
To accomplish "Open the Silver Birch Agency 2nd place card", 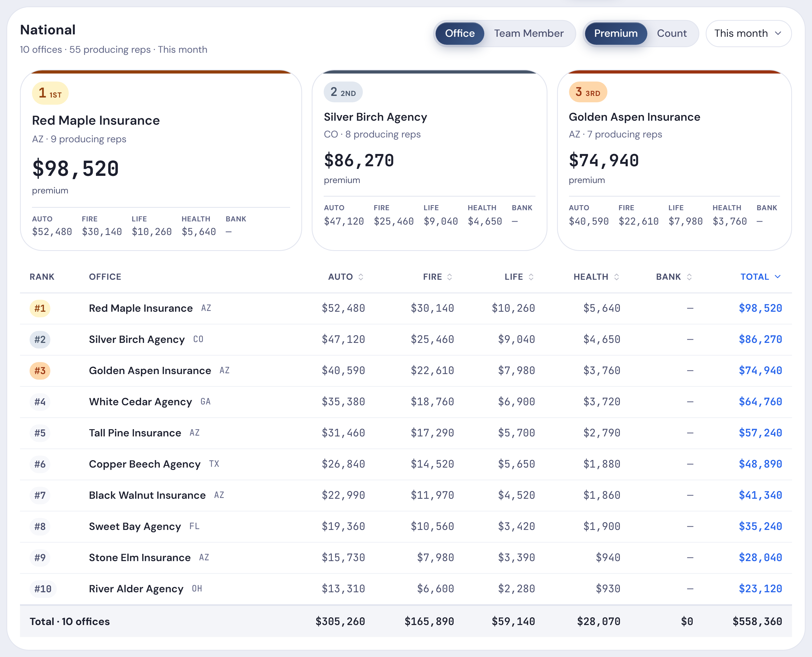I will (x=429, y=160).
